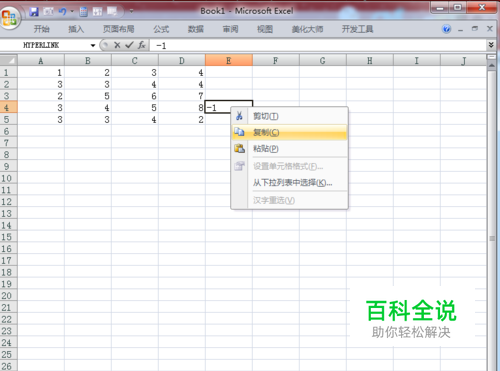Image resolution: width=500 pixels, height=371 pixels.
Task: Choose 从下拉列表中选择(K) in context menu
Action: (x=289, y=183)
